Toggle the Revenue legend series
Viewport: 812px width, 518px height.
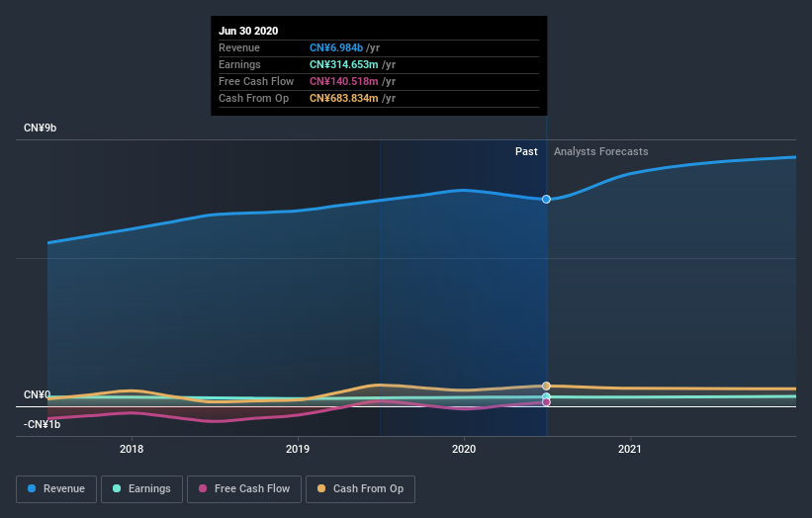click(x=56, y=489)
